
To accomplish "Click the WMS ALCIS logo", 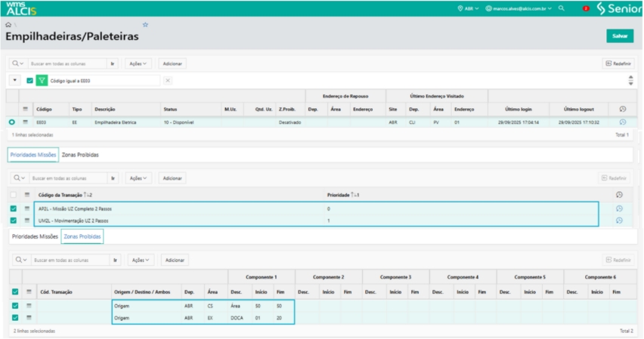I will (x=20, y=8).
